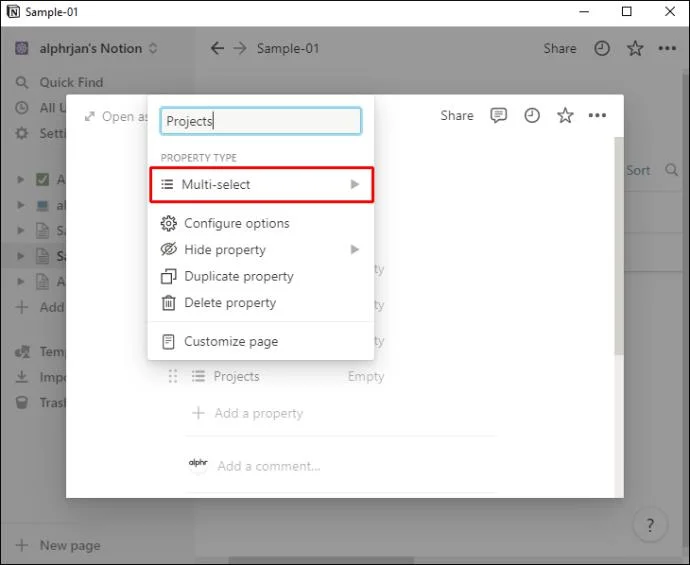Click the Configure options gear icon
This screenshot has height=565, width=690.
click(x=168, y=224)
